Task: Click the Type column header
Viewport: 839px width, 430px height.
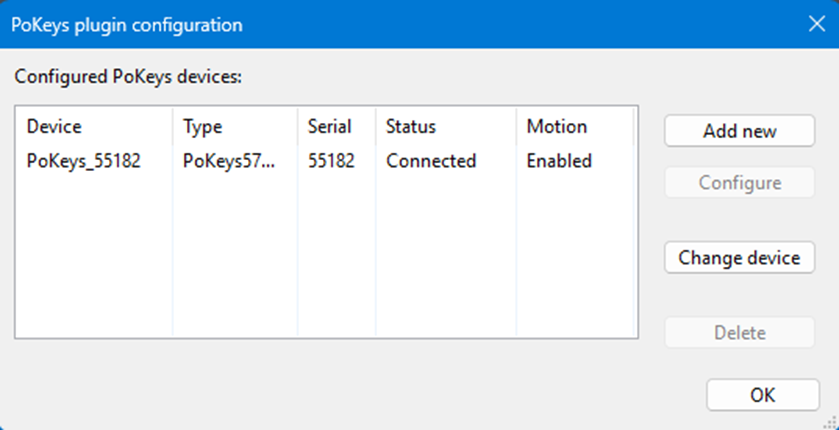Action: pyautogui.click(x=203, y=127)
